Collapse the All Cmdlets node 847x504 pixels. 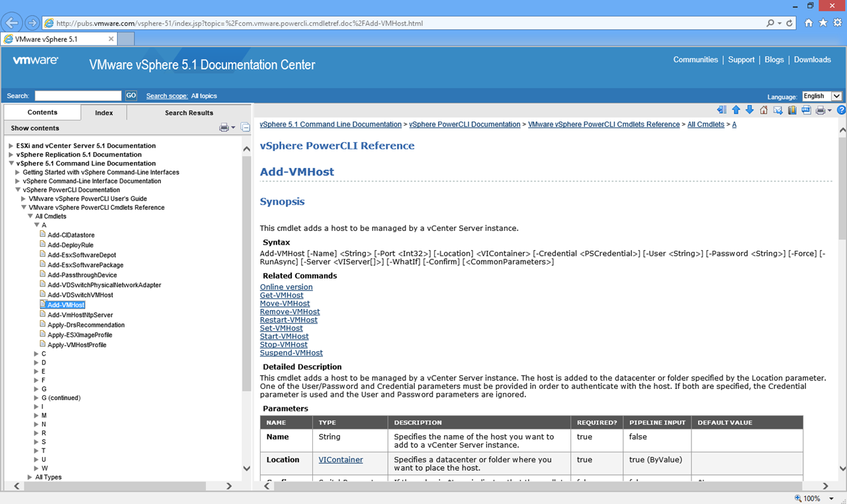point(30,216)
